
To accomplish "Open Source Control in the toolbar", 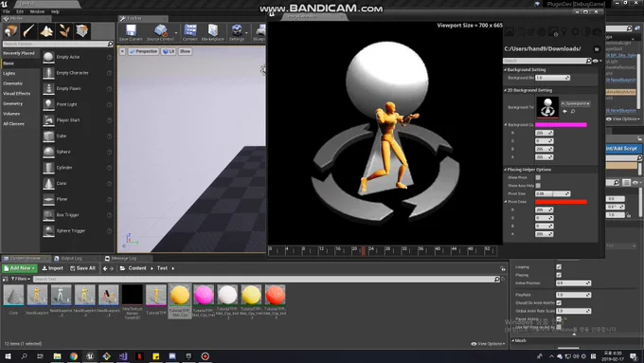I will click(x=160, y=32).
